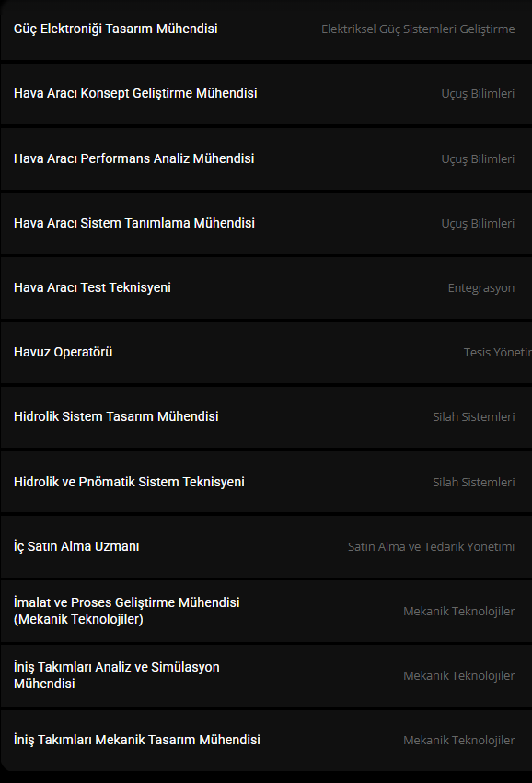The height and width of the screenshot is (783, 532).
Task: Click the Tesis Yönetimi department text
Action: (x=498, y=353)
